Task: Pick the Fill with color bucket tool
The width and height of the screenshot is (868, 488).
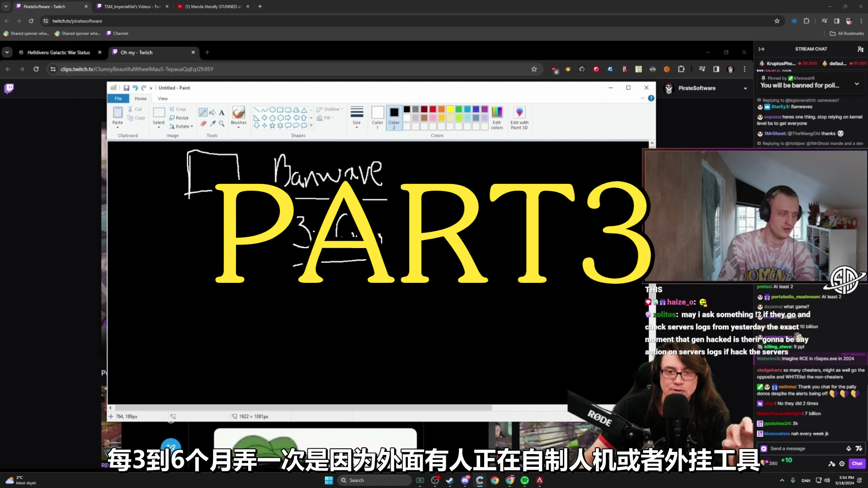Action: [x=212, y=112]
